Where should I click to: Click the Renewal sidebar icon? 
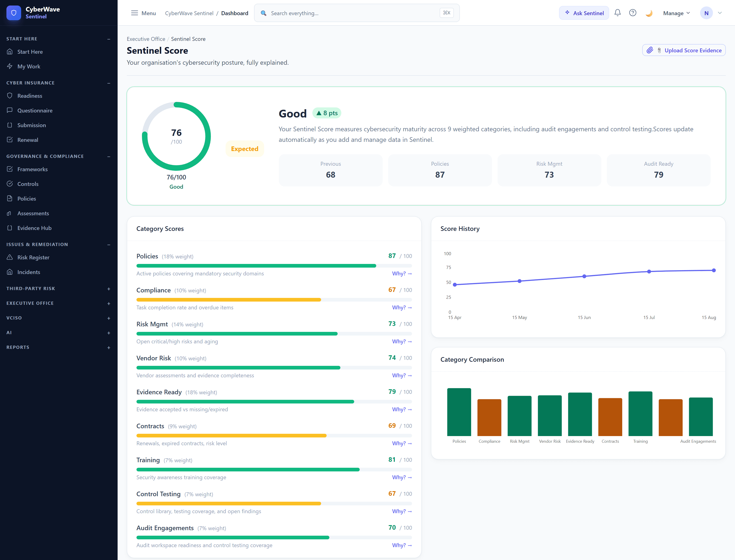tap(10, 140)
